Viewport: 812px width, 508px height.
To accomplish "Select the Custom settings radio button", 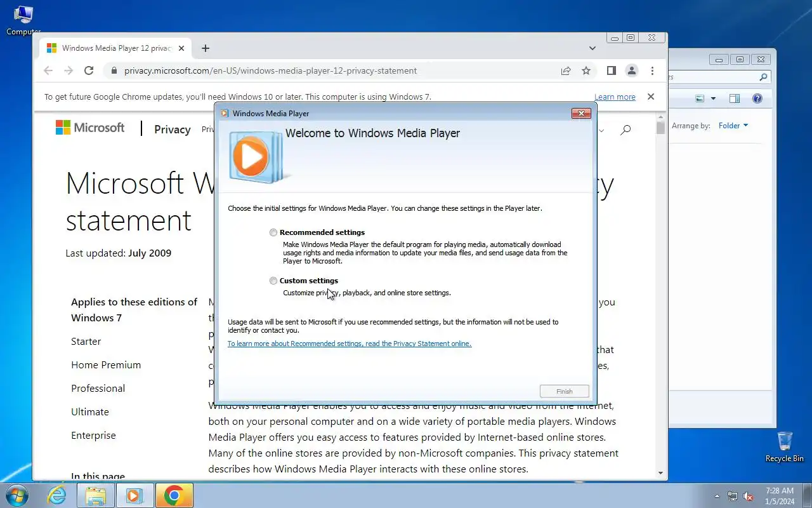I will click(x=273, y=281).
